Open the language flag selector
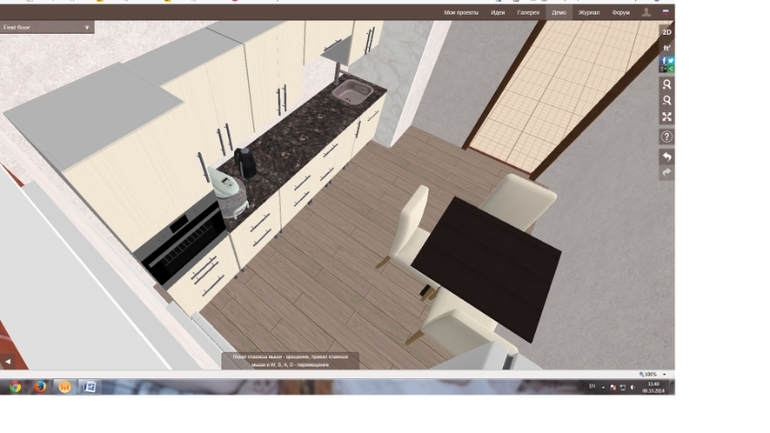Viewport: 770px width, 433px height. [x=666, y=12]
